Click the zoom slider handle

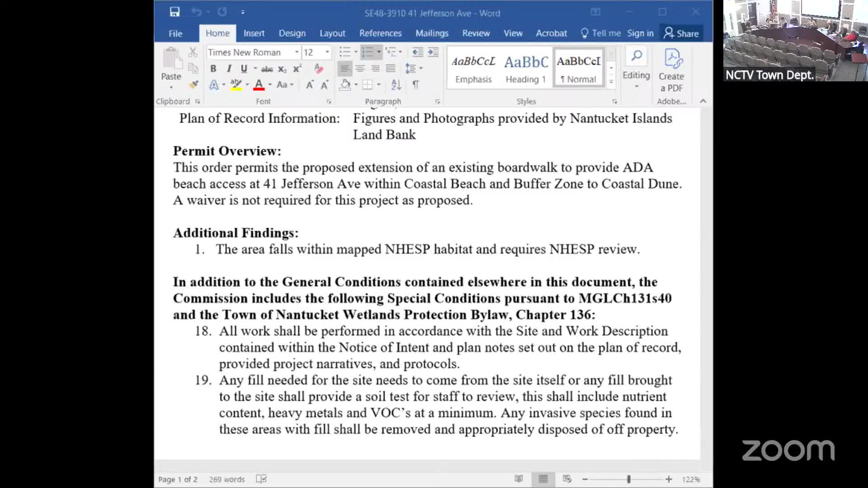coord(628,479)
